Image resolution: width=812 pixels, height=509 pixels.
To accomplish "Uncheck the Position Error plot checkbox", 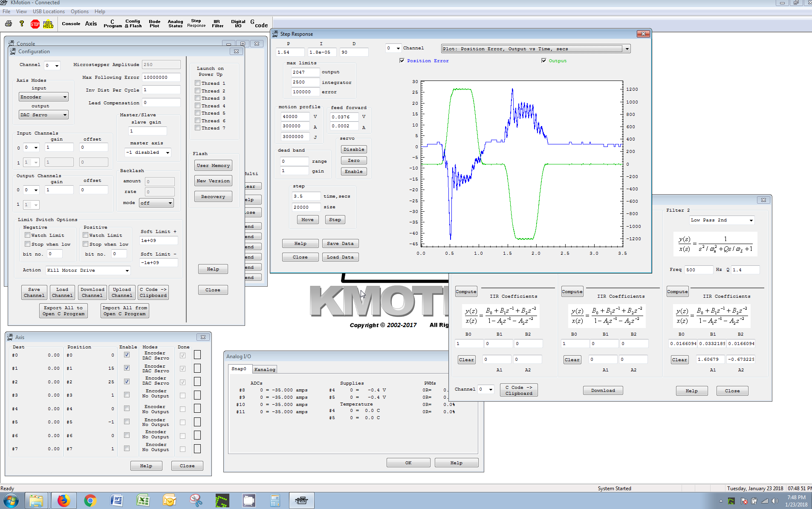I will tap(402, 61).
